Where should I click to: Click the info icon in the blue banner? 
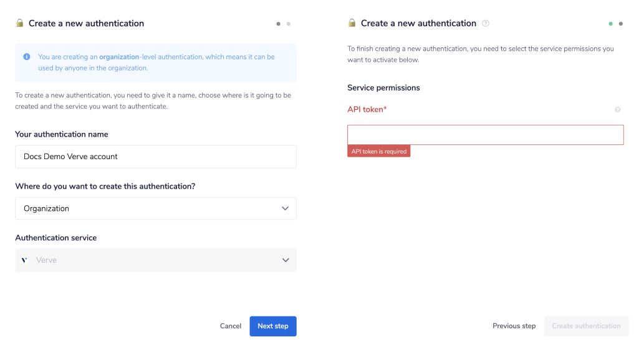pyautogui.click(x=27, y=57)
